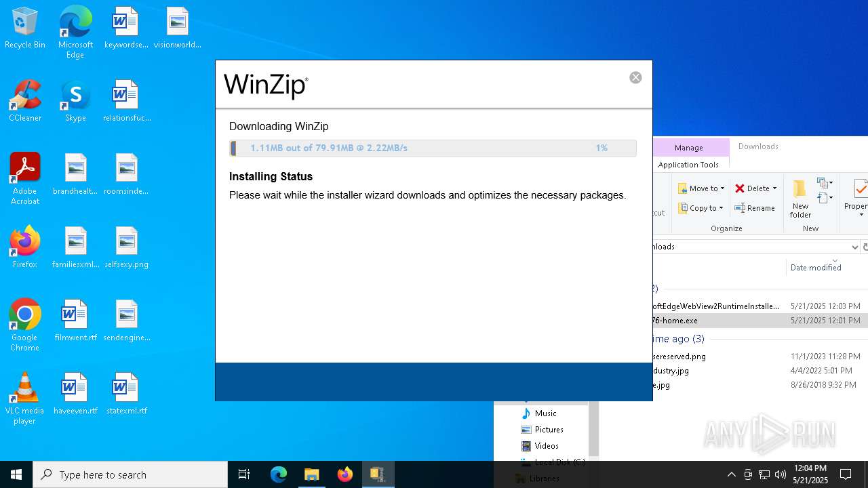The image size is (868, 488).
Task: Select the Firefox desktop shortcut
Action: point(25,248)
